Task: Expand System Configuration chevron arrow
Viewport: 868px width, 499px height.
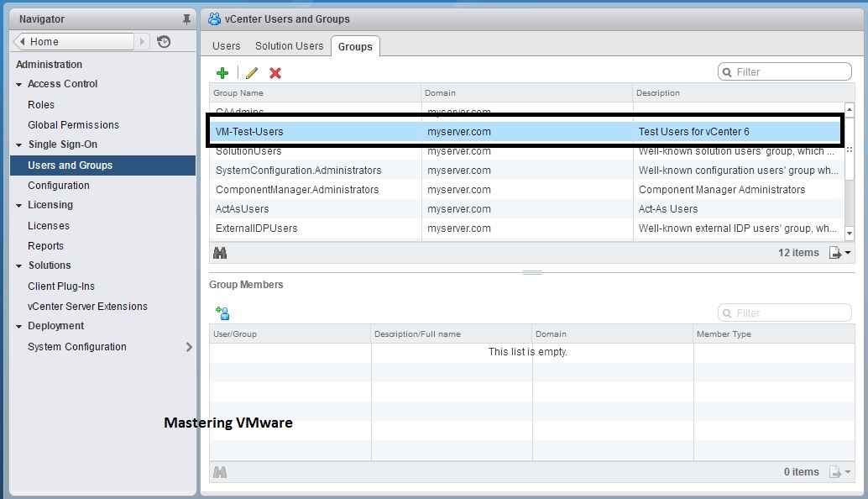Action: click(x=189, y=347)
